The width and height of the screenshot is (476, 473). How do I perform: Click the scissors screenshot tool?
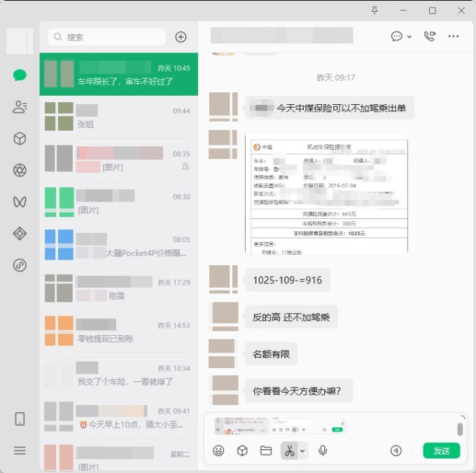tap(290, 451)
